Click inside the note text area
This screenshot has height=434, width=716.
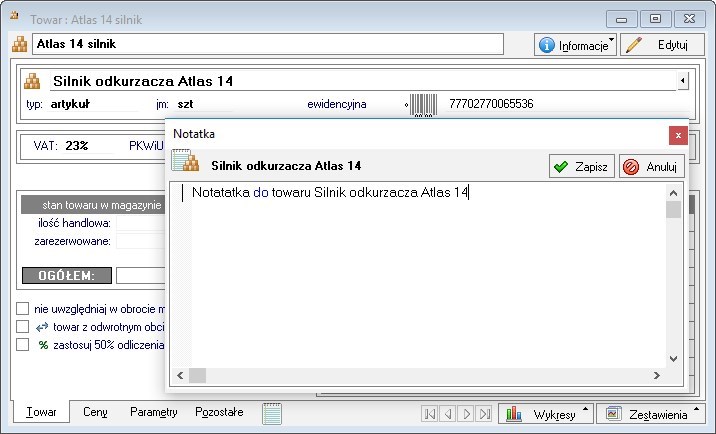pos(428,274)
